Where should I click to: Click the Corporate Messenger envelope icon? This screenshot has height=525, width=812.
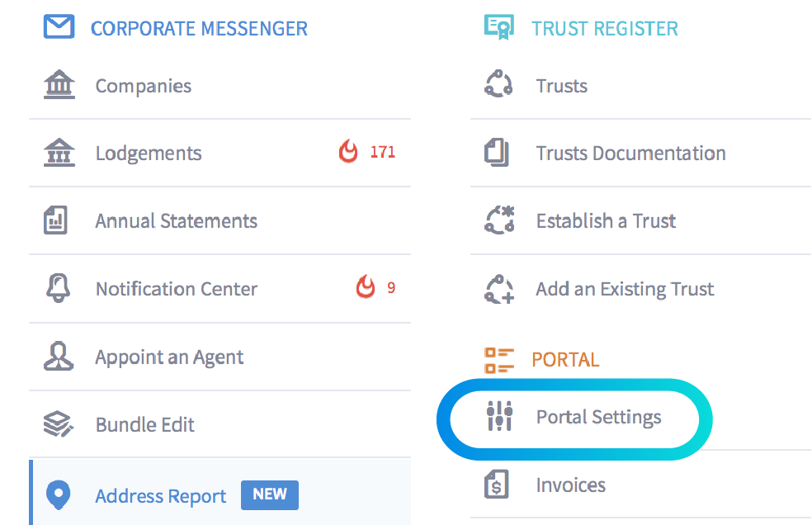(59, 27)
